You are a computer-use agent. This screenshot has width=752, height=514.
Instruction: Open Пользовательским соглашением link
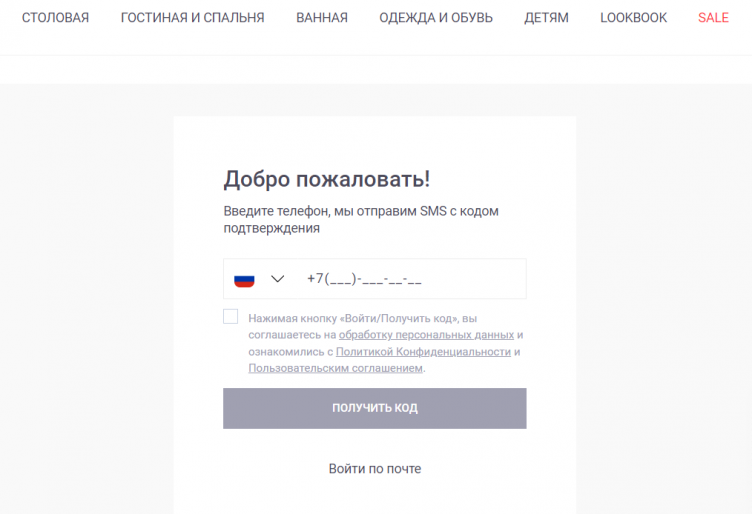(336, 368)
